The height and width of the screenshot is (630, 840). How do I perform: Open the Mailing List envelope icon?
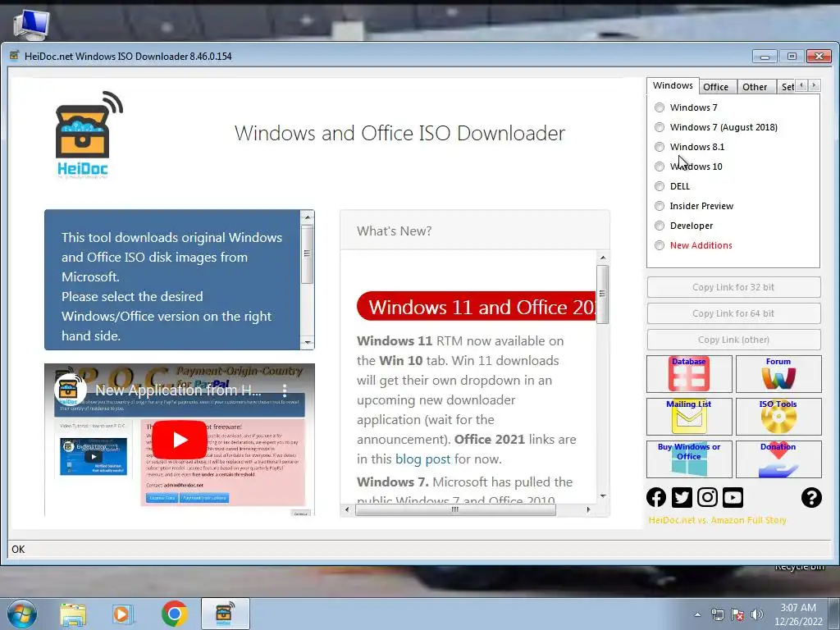[689, 416]
